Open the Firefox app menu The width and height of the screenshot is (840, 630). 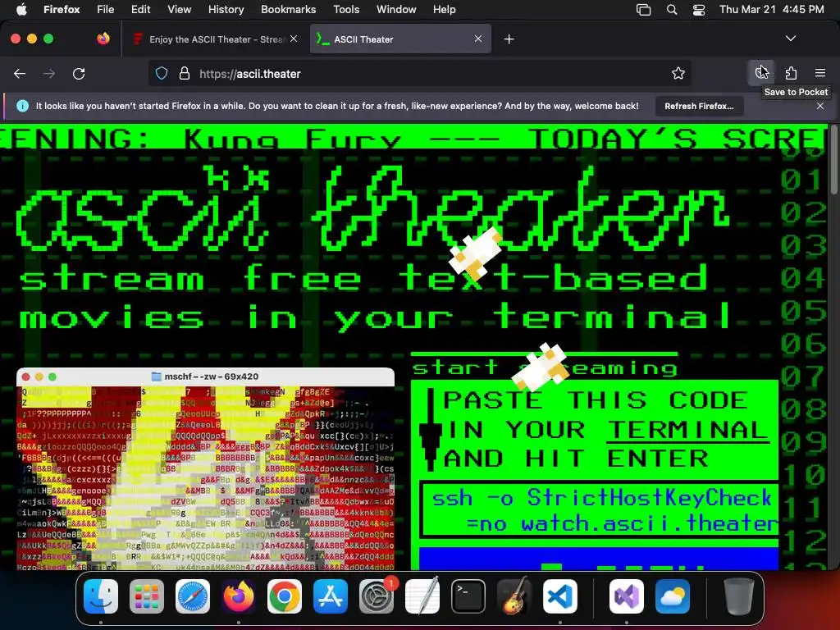pyautogui.click(x=62, y=9)
